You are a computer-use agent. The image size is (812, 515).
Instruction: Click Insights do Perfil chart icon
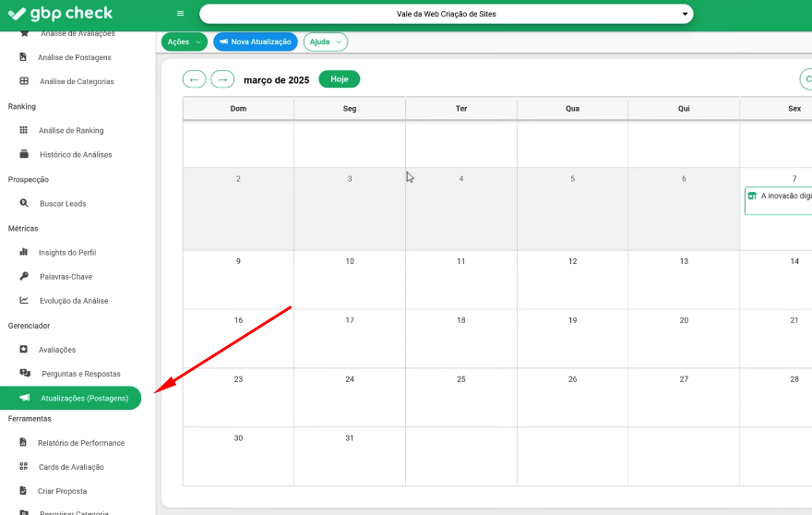pos(23,252)
